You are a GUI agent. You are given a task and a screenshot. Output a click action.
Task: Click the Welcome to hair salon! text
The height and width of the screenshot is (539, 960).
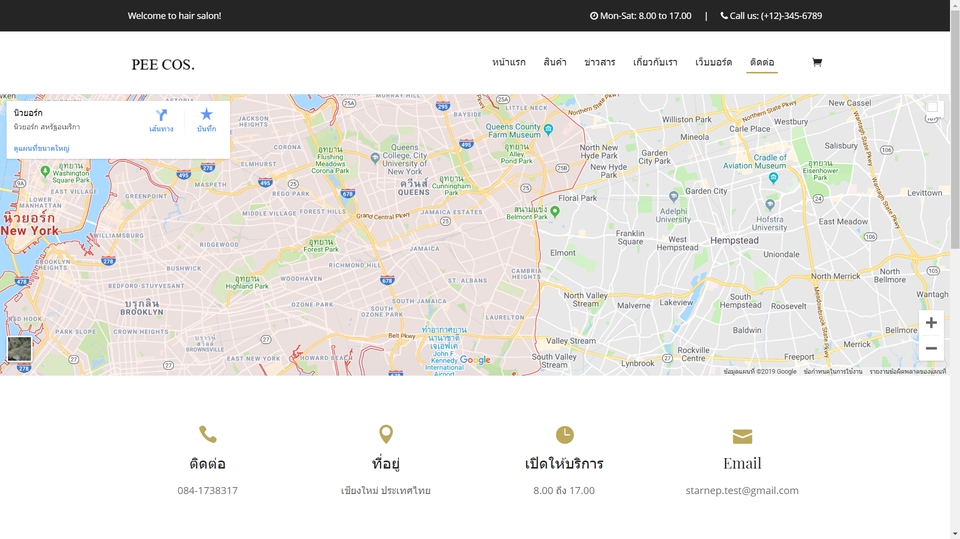coord(174,16)
